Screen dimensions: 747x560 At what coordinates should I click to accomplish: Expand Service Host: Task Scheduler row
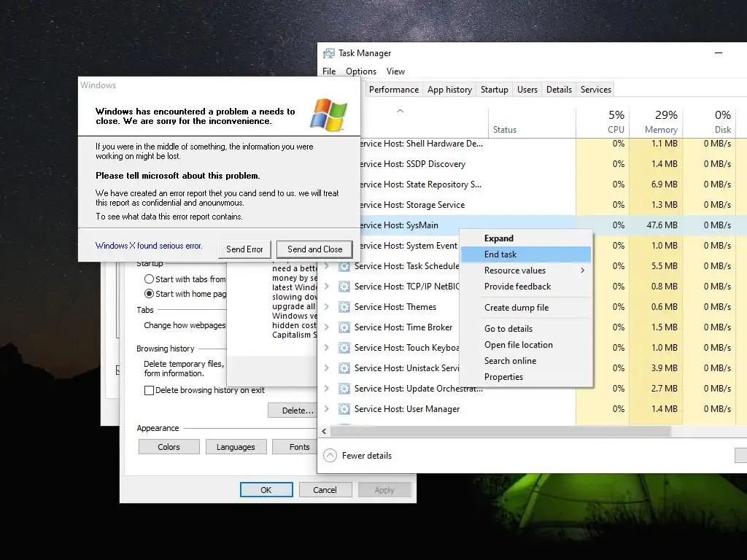click(326, 266)
